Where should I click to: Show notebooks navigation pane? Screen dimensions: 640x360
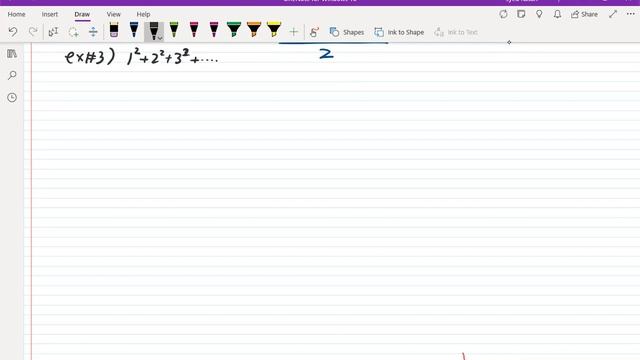[x=12, y=53]
